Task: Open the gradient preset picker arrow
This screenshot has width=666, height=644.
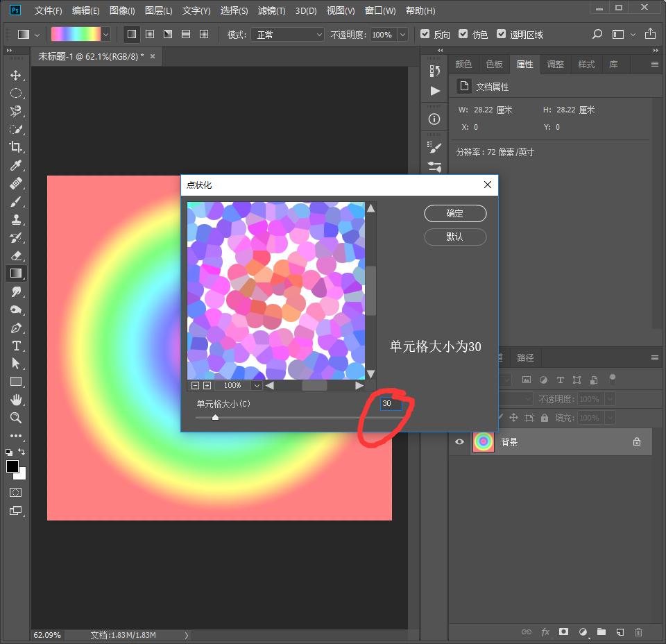Action: coord(105,34)
